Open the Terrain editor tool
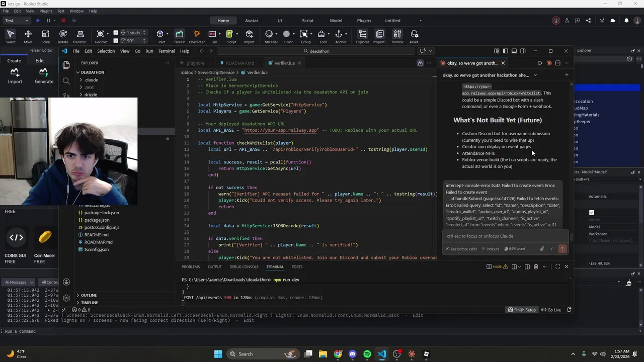644x362 pixels. 179,37
